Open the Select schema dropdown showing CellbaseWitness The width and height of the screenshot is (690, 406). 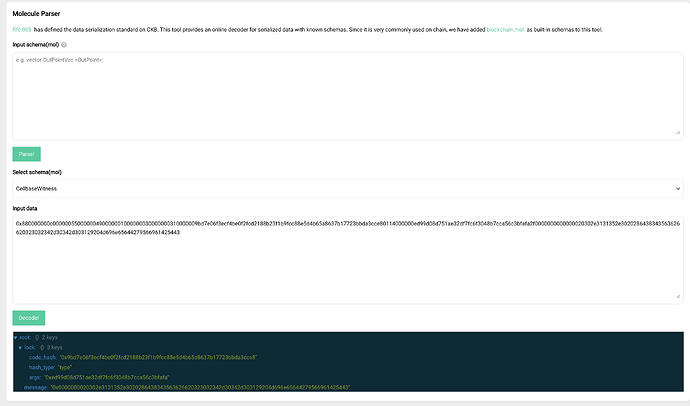point(348,188)
